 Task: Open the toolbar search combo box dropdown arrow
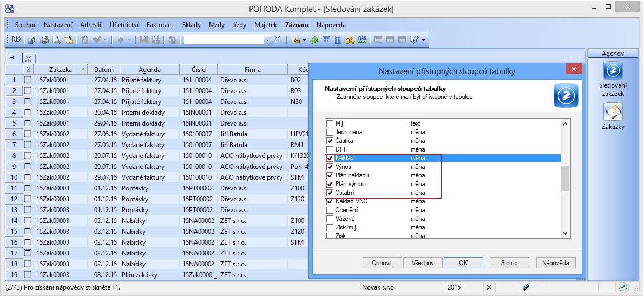coord(267,40)
